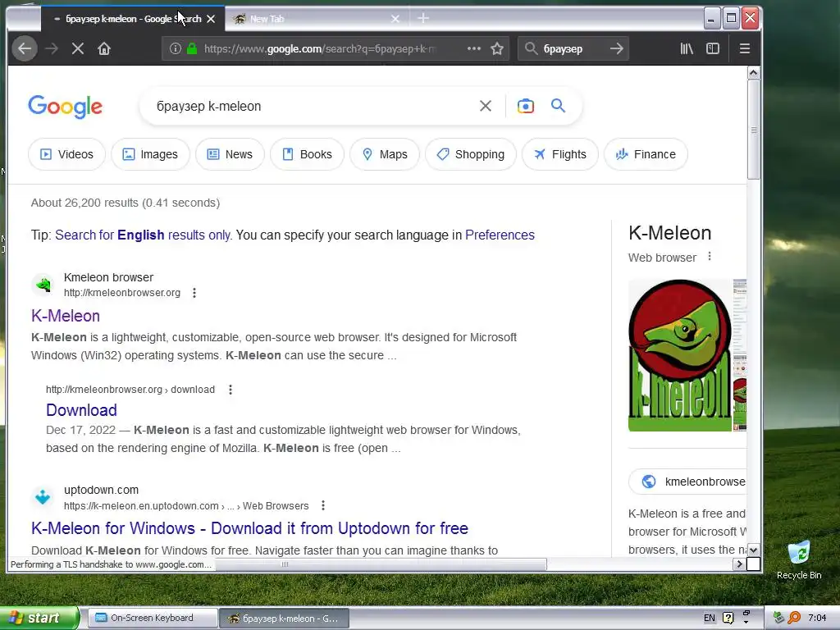This screenshot has width=840, height=630.
Task: Filter results by Maps
Action: (x=385, y=154)
